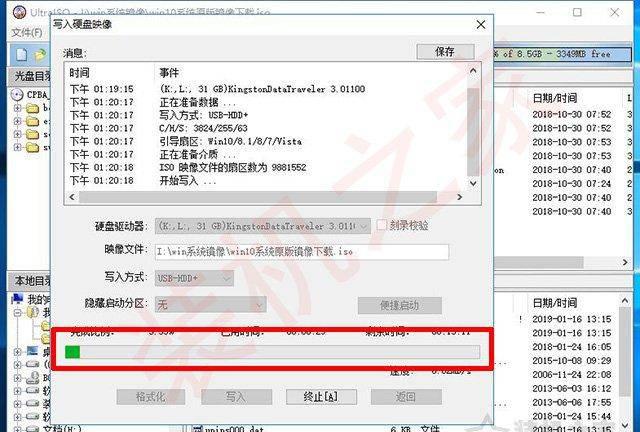Select the ISO 映像文件的扇区数为 9881552 entry

coord(233,167)
